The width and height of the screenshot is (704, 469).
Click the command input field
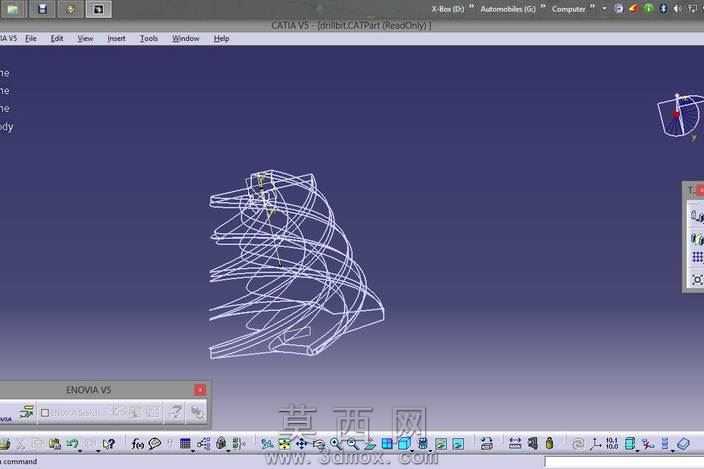point(624,462)
